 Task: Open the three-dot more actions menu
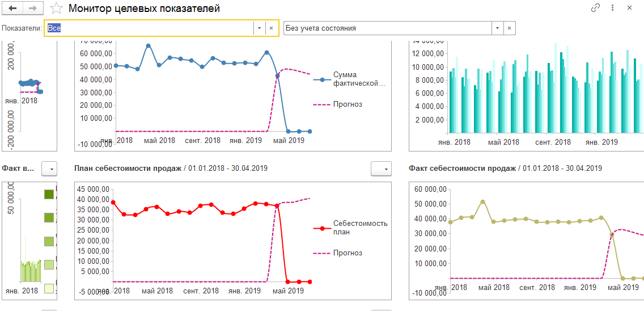pos(613,9)
